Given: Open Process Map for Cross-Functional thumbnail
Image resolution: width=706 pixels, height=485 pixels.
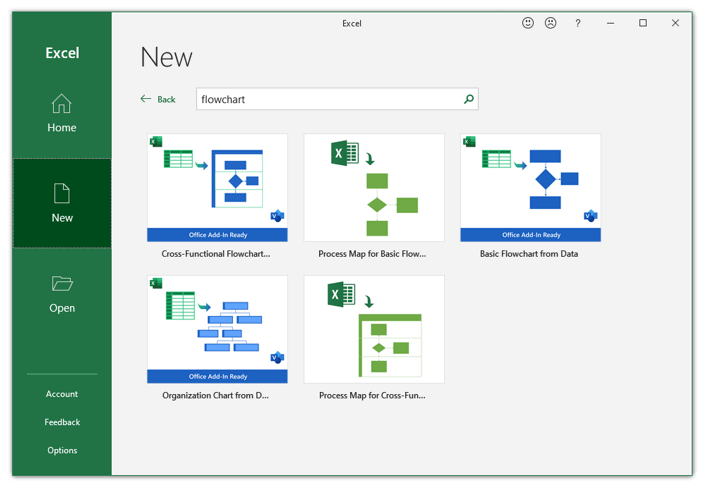Looking at the screenshot, I should point(374,330).
